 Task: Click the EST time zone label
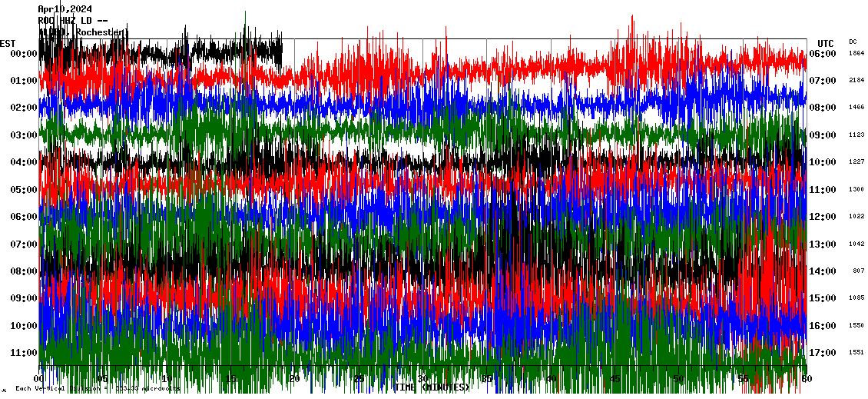pos(8,43)
